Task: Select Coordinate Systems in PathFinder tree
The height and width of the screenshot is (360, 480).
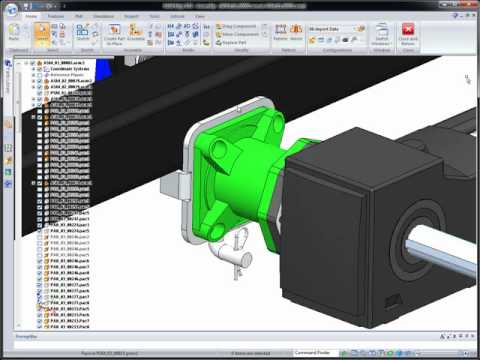Action: click(x=70, y=69)
